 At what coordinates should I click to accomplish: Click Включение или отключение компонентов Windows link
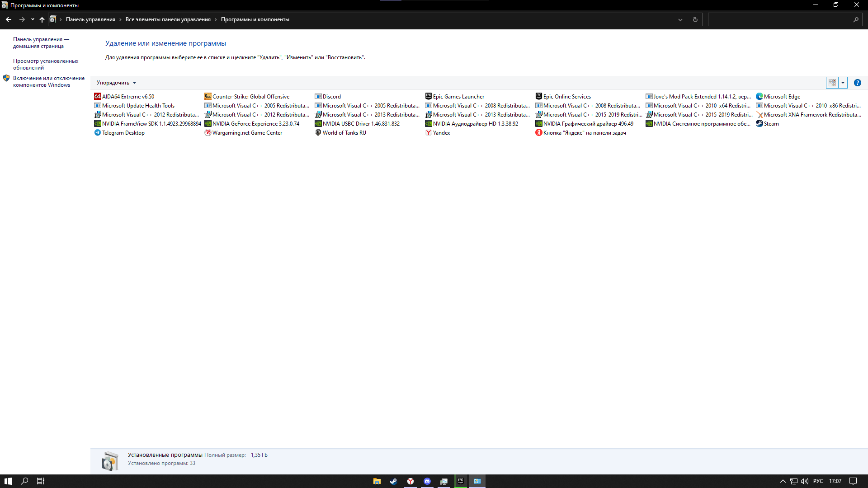tap(47, 81)
